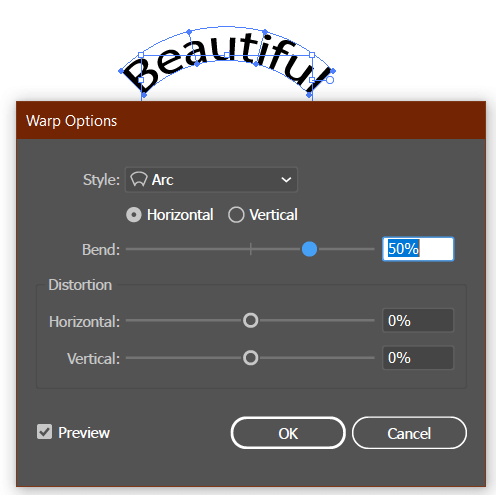Image resolution: width=496 pixels, height=495 pixels.
Task: Click the Vertical distortion 0% field
Action: point(418,358)
